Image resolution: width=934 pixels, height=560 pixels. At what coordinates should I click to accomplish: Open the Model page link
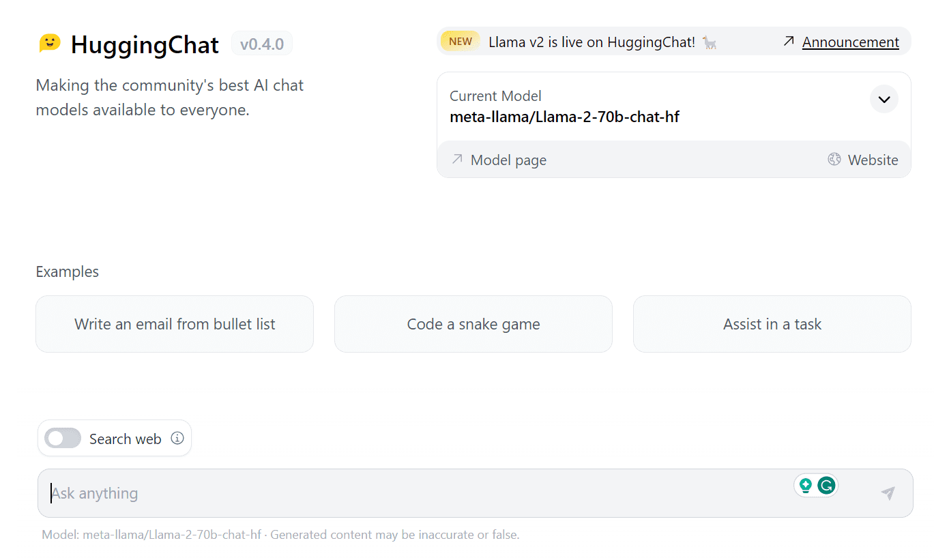pos(508,160)
